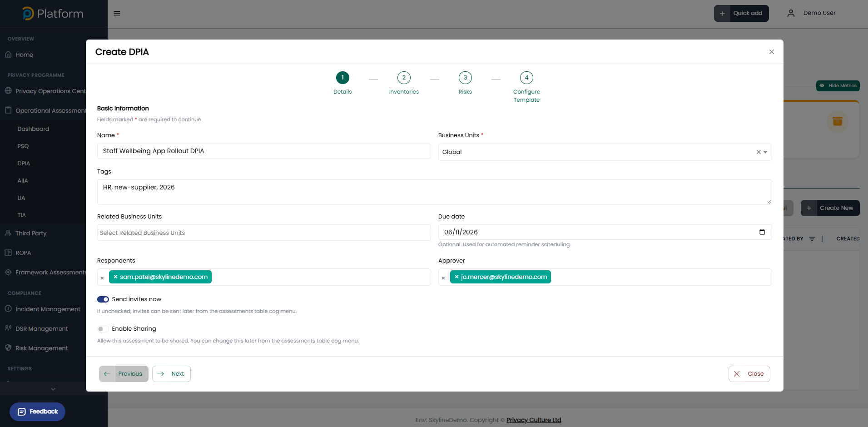Screen dimensions: 868x427
Task: Remove jo.mercer@skylinedemo.com approver tag
Action: (456, 277)
